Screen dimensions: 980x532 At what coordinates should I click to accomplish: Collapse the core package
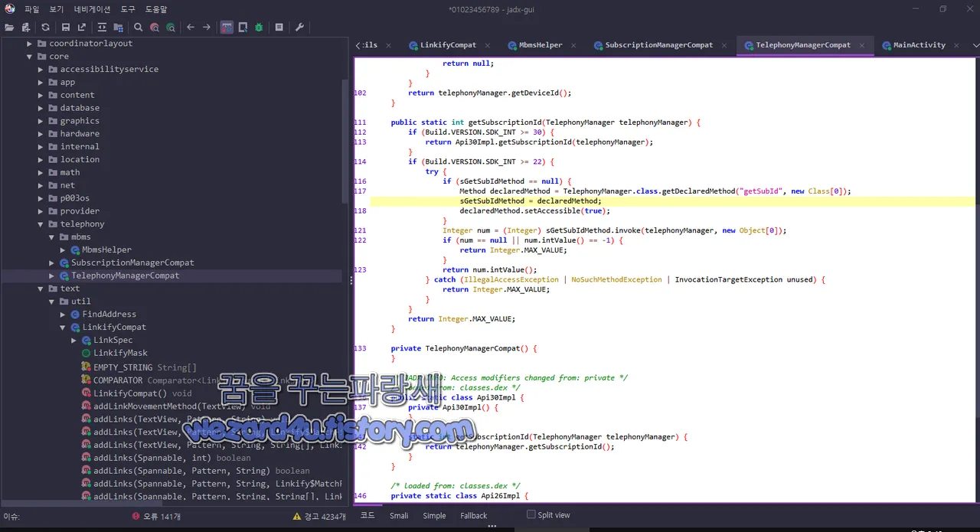30,57
